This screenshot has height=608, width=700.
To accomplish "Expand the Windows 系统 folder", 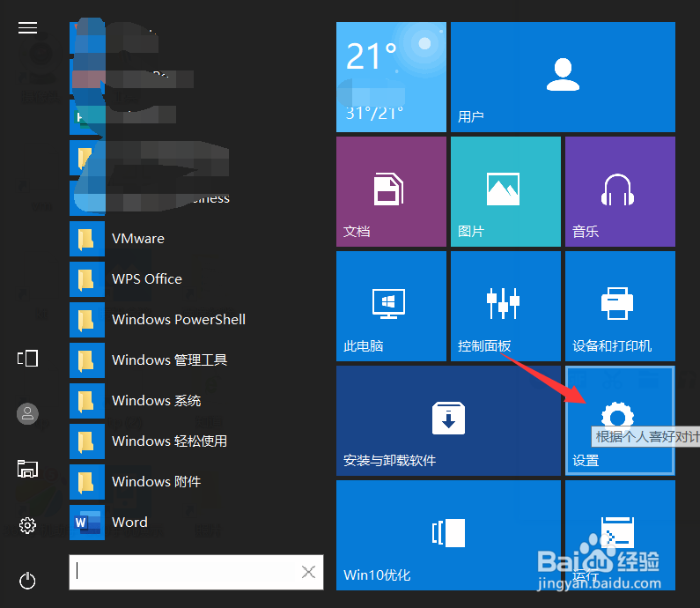I will [x=196, y=401].
